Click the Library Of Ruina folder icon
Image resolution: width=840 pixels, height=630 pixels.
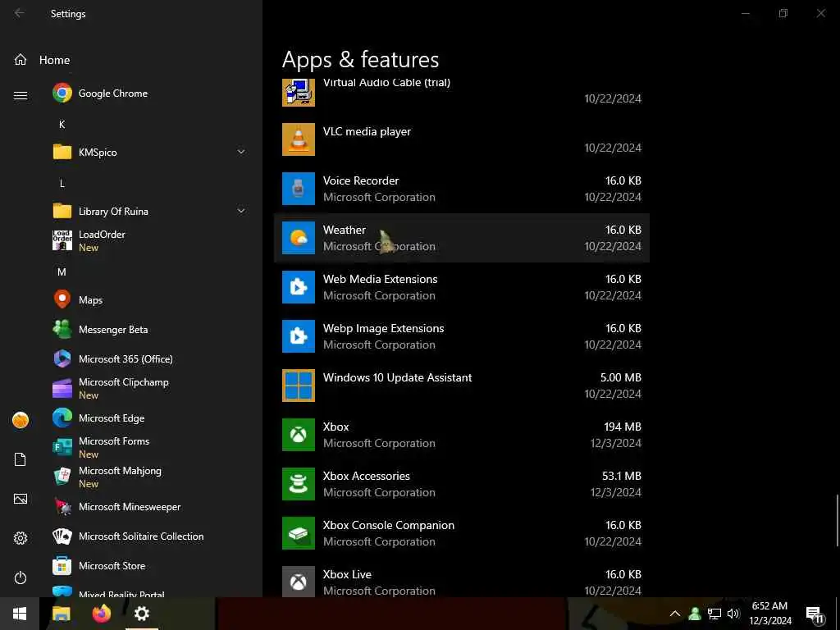[62, 211]
